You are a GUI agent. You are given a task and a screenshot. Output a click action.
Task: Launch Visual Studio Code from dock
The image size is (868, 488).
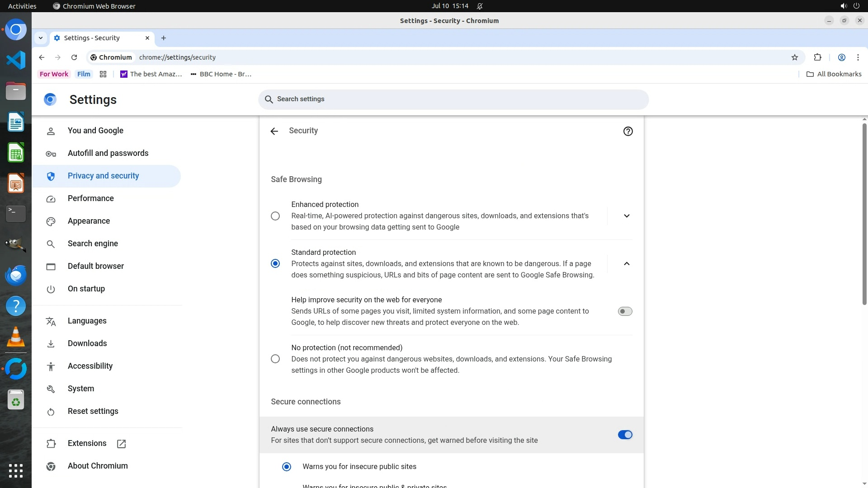[x=16, y=60]
